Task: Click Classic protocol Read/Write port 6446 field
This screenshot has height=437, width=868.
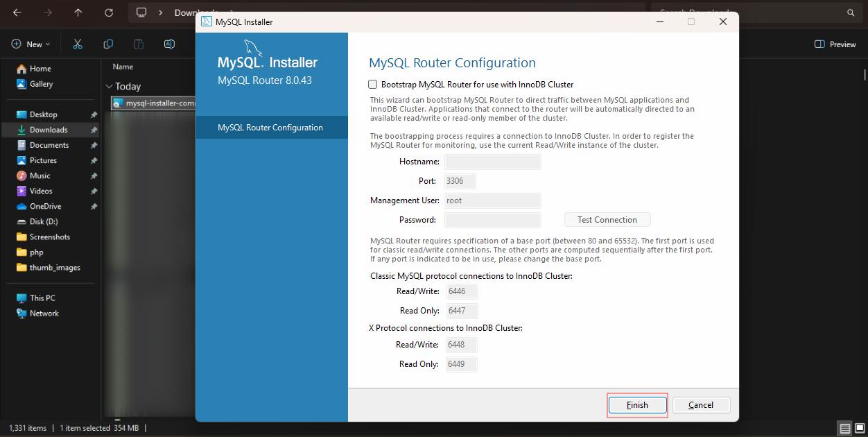Action: point(462,291)
